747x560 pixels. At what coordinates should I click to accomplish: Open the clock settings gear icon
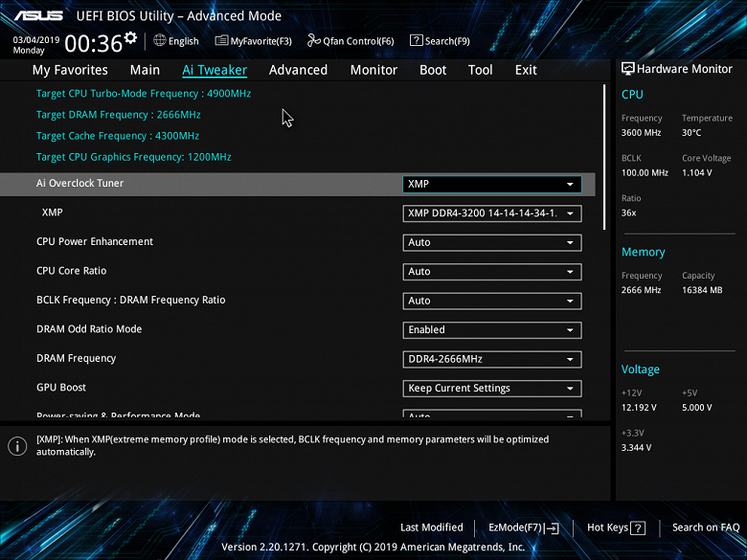tap(130, 37)
